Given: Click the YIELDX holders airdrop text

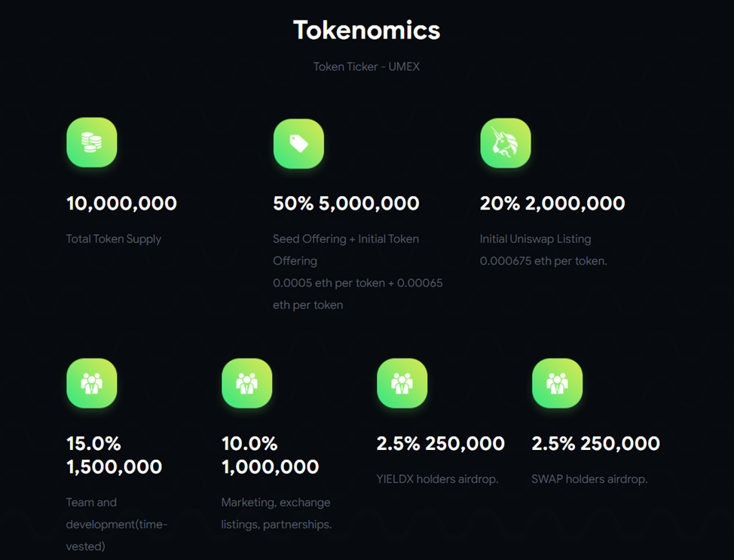Looking at the screenshot, I should [437, 479].
